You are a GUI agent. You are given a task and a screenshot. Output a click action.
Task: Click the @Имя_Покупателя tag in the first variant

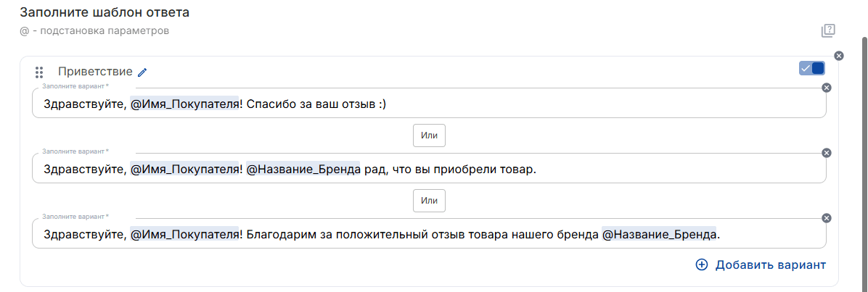pyautogui.click(x=184, y=104)
